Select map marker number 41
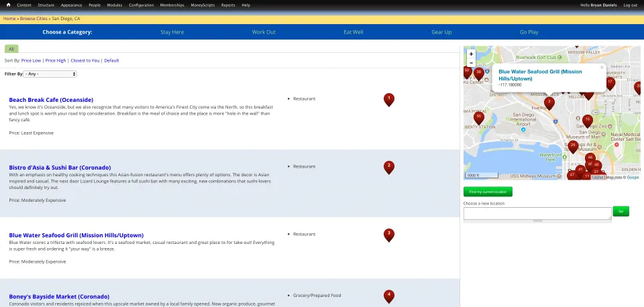644x307 pixels. [580, 171]
